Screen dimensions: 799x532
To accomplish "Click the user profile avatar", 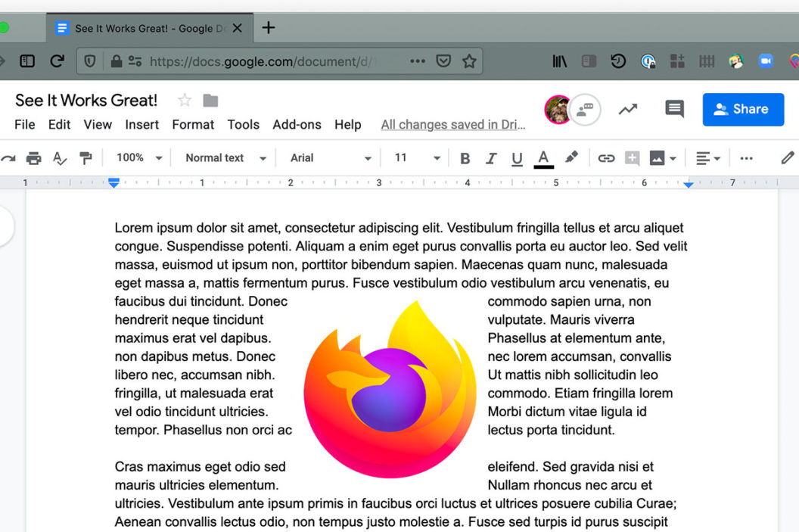I will 558,109.
